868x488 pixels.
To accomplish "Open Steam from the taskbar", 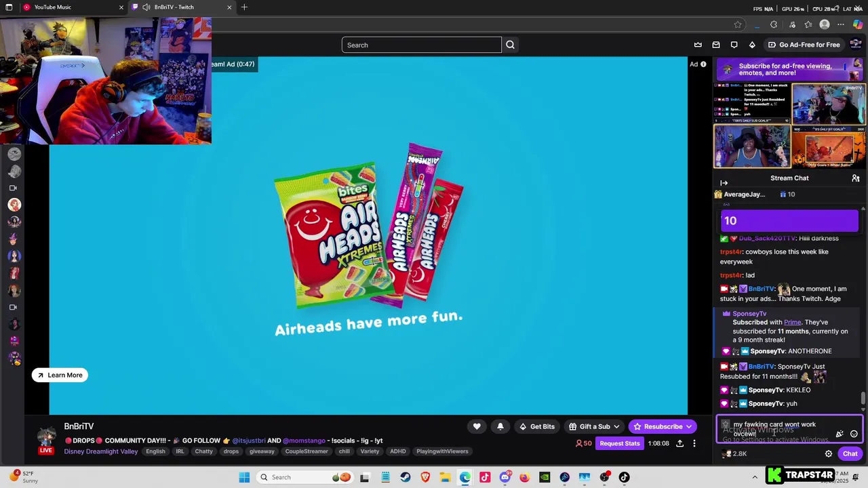I will (406, 477).
